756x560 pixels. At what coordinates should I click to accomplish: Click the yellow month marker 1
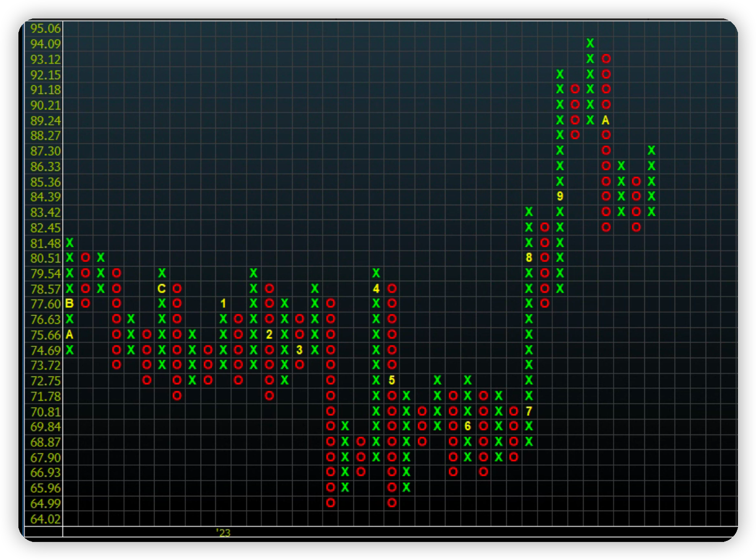223,304
